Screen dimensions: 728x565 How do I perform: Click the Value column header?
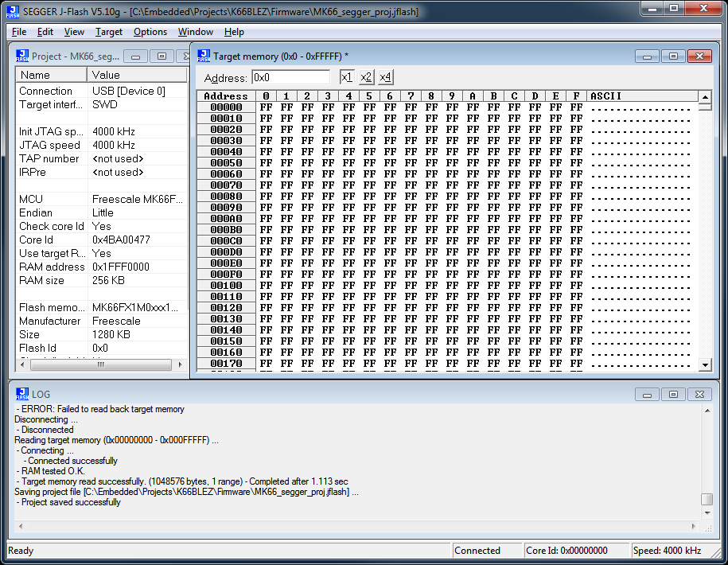(x=137, y=75)
